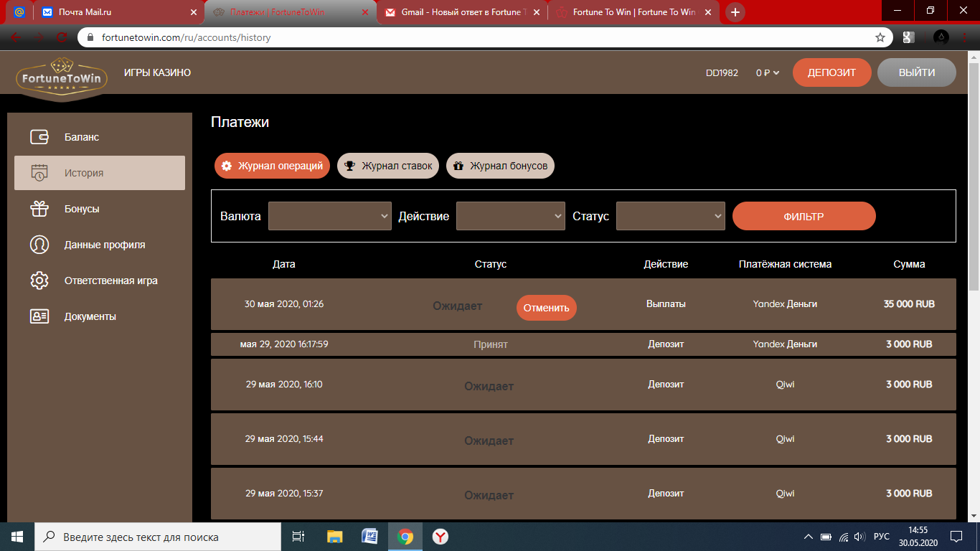The width and height of the screenshot is (980, 551).
Task: Click the DD1982 username
Action: coord(722,72)
